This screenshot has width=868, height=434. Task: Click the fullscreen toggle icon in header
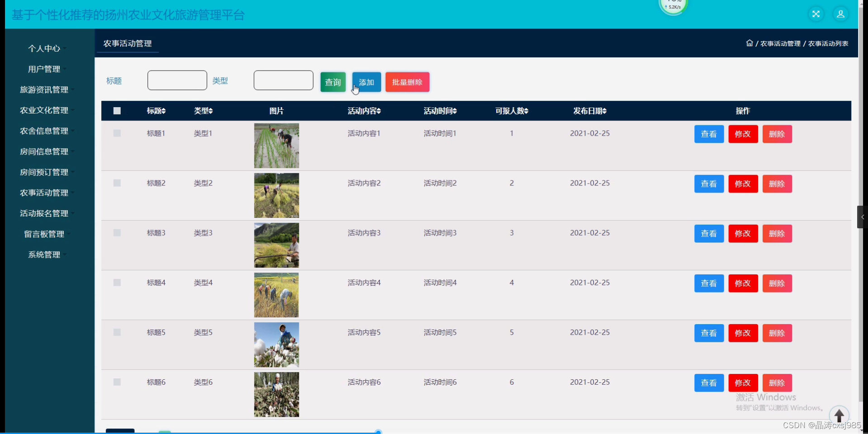[816, 14]
